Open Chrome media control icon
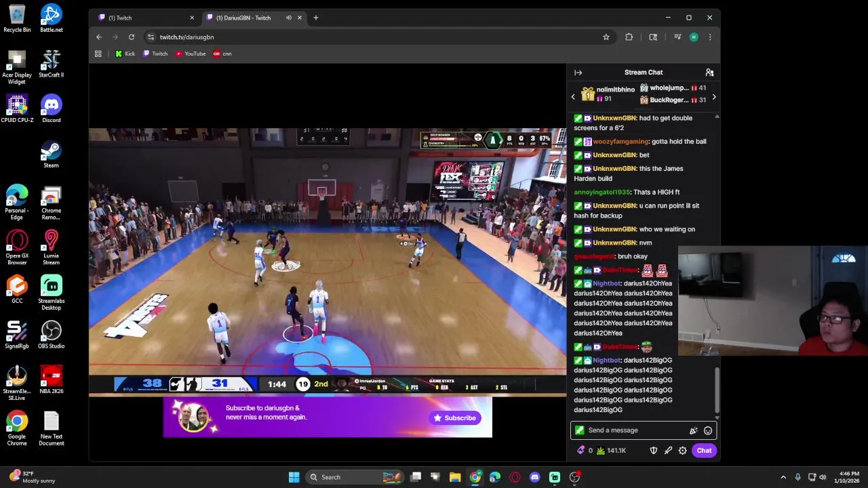Viewport: 868px width, 488px height. click(677, 37)
